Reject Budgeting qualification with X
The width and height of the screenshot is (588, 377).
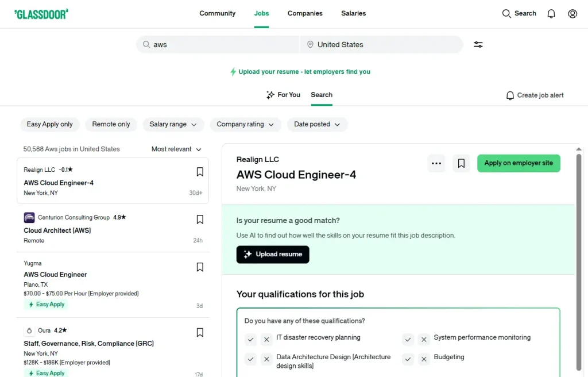[424, 359]
